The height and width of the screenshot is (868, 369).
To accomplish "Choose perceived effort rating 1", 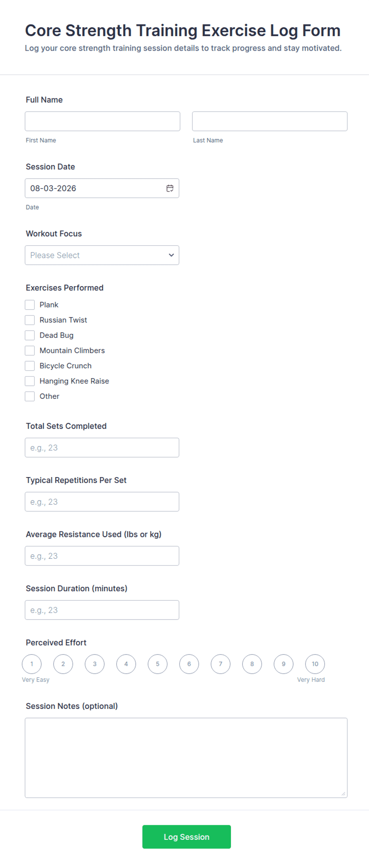I will click(x=32, y=664).
